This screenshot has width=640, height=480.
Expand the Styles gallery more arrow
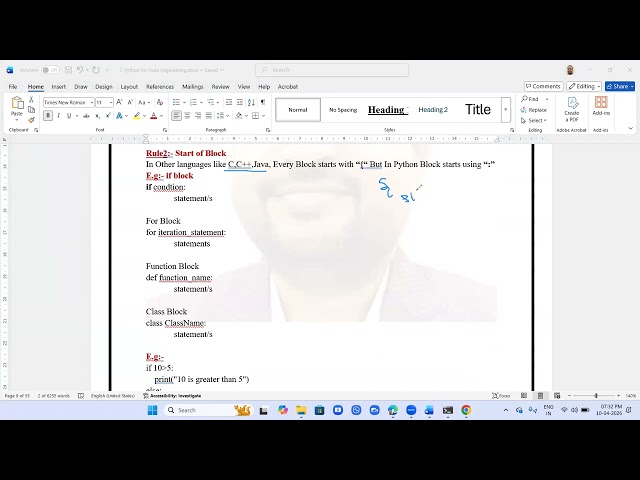tap(506, 109)
